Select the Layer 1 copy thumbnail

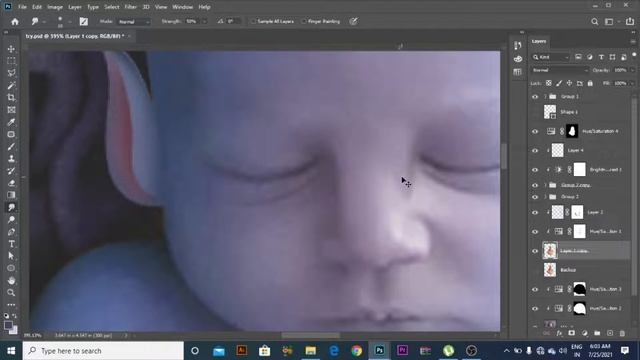(550, 251)
